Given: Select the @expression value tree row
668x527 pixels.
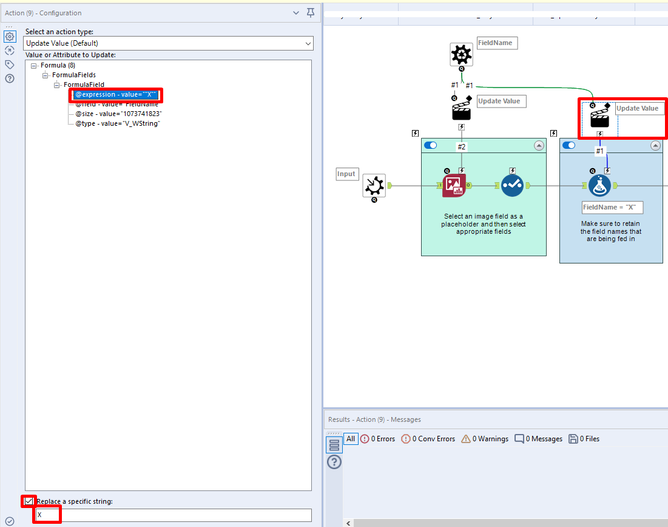Looking at the screenshot, I should [x=116, y=95].
